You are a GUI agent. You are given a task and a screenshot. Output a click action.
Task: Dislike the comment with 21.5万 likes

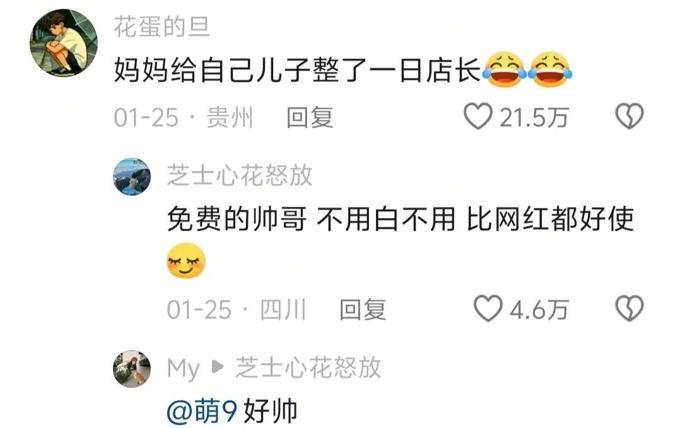click(x=629, y=116)
